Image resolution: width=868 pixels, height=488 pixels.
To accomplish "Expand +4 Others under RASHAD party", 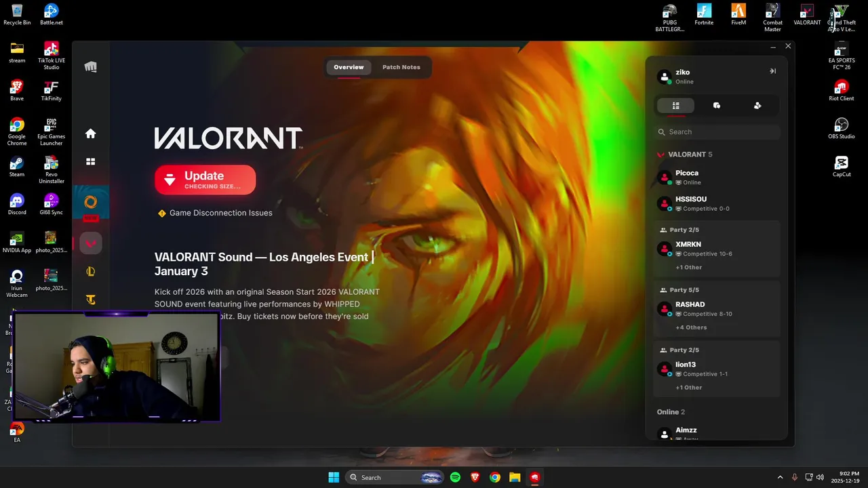I will pos(691,327).
